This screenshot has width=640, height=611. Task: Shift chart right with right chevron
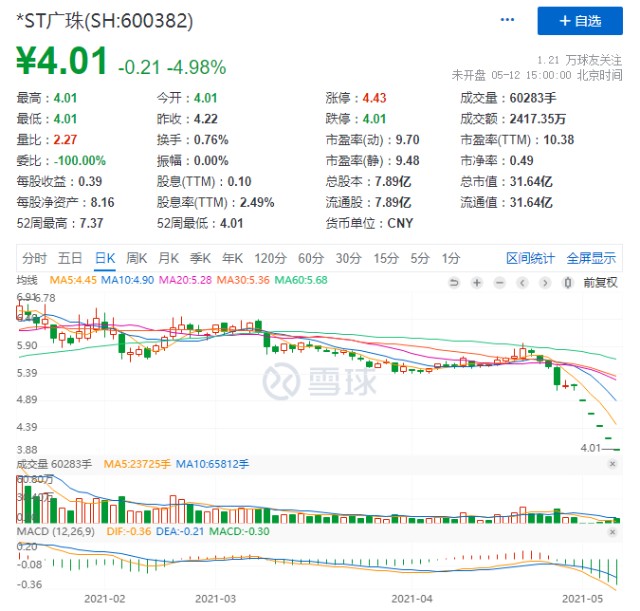click(545, 282)
